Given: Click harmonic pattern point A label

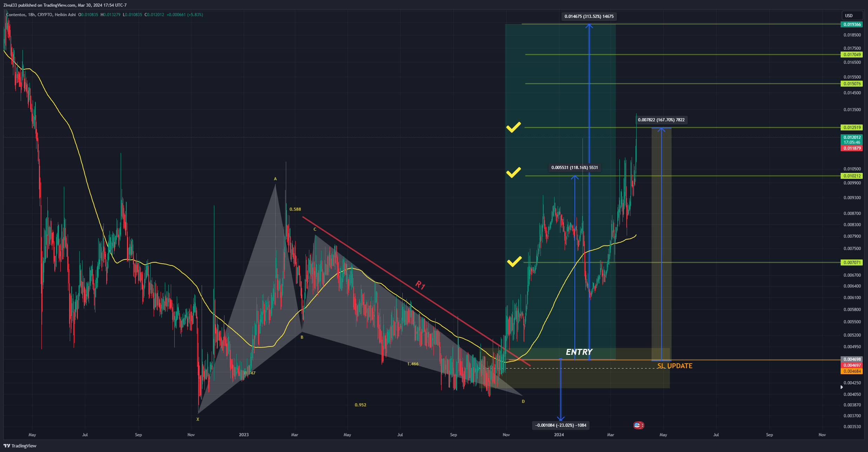Looking at the screenshot, I should pyautogui.click(x=275, y=179).
